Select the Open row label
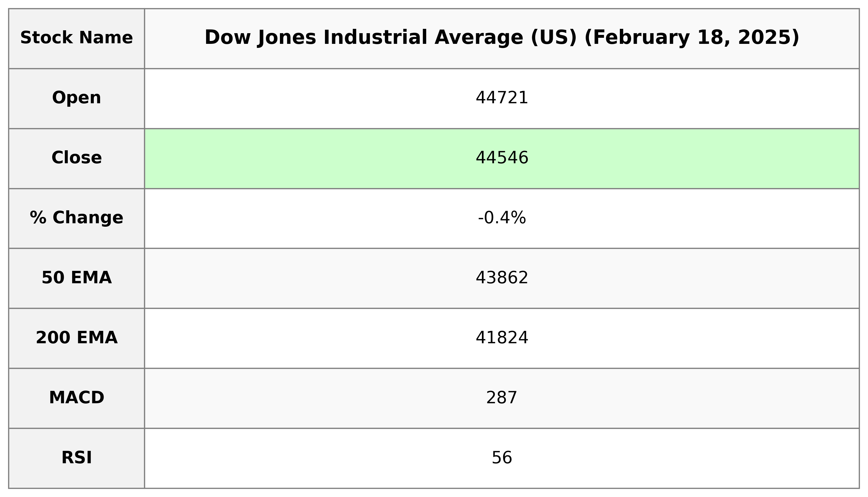The image size is (868, 497). (x=76, y=98)
